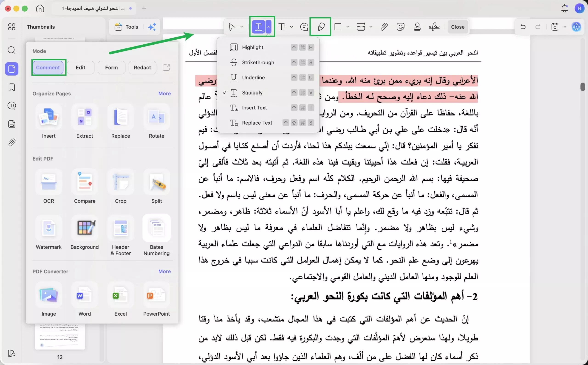Open the Watermark tool
This screenshot has height=365, width=588.
click(49, 232)
